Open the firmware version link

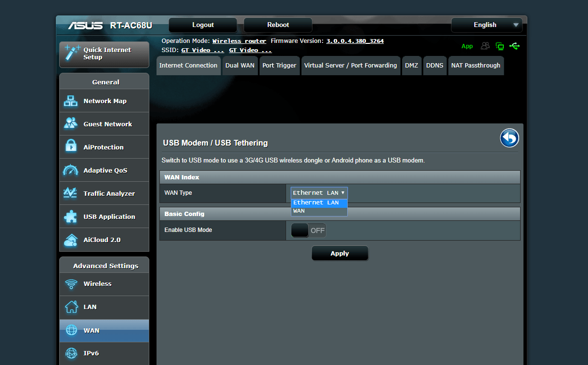355,41
